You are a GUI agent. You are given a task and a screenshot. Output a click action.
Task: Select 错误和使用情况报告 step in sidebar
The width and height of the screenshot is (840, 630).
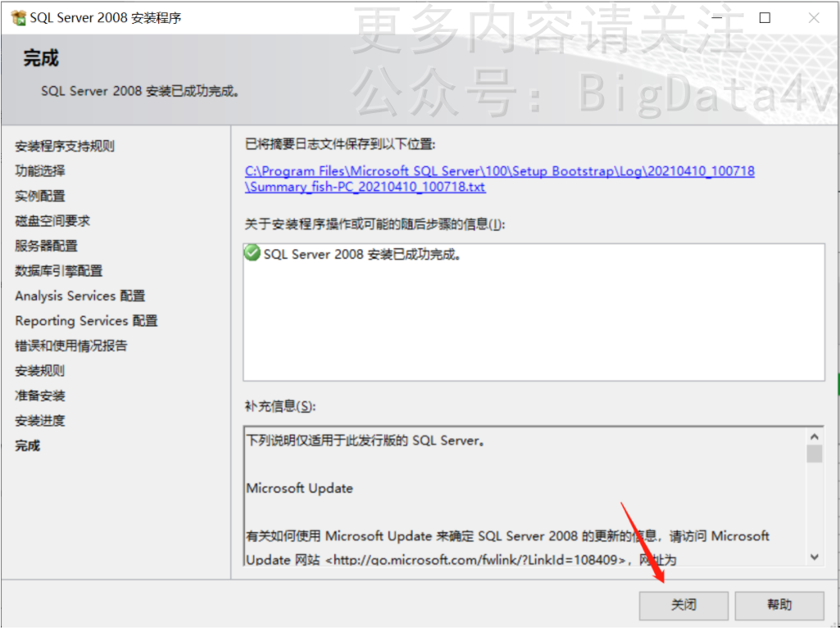point(71,346)
